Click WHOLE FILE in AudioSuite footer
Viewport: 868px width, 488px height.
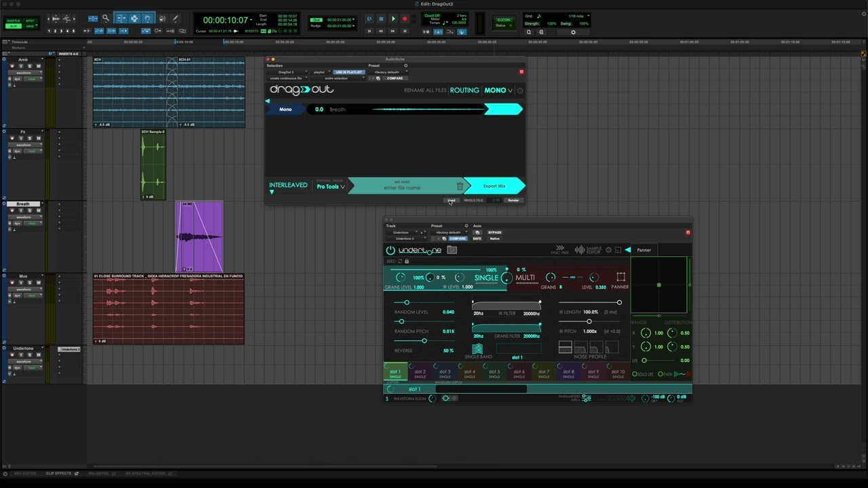pos(473,201)
